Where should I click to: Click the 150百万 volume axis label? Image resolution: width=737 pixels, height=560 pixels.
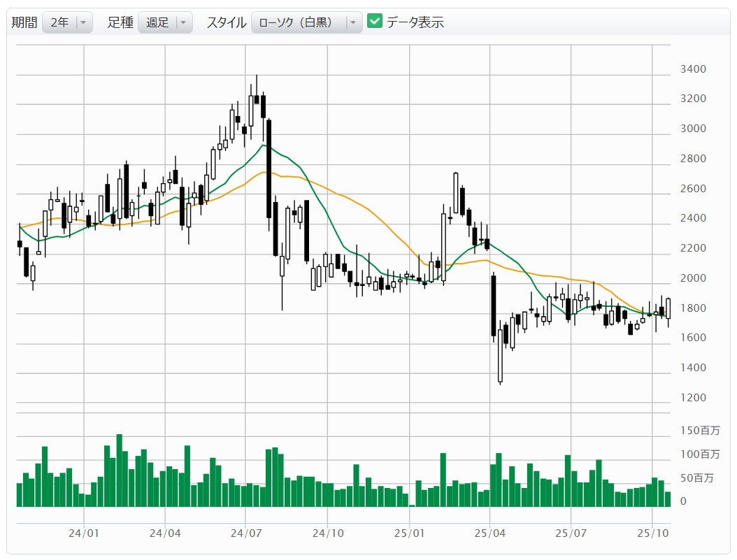(x=699, y=431)
